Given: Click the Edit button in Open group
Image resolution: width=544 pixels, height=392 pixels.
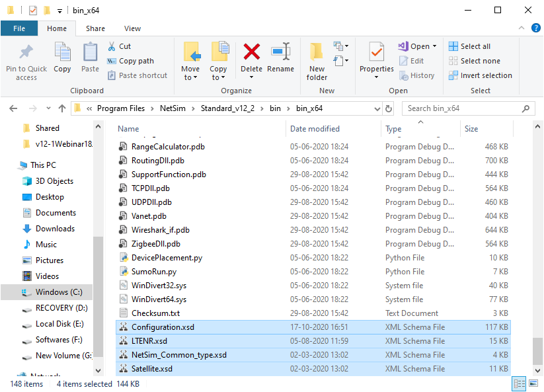Looking at the screenshot, I should [x=411, y=61].
